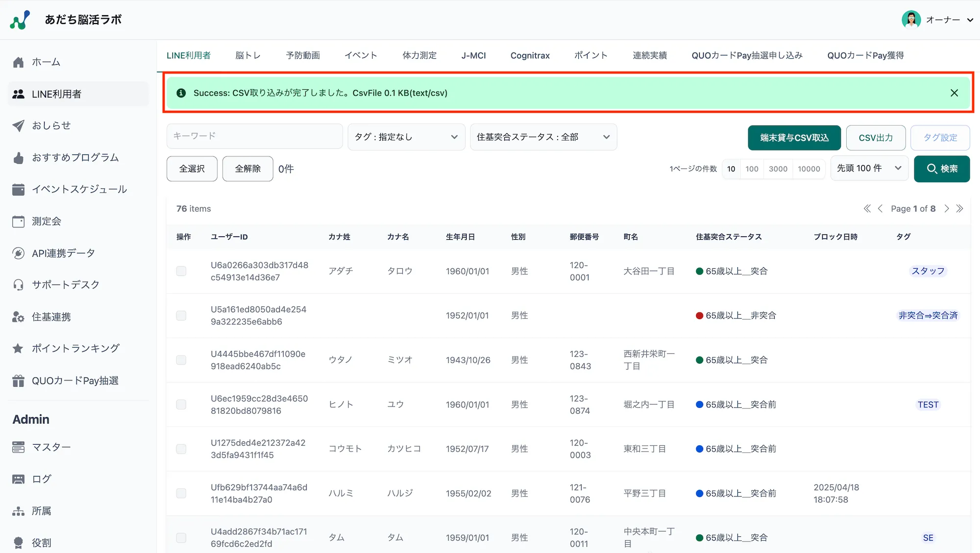Check the checkbox for user U6a0266a303db317d48
This screenshot has height=553, width=980.
181,271
